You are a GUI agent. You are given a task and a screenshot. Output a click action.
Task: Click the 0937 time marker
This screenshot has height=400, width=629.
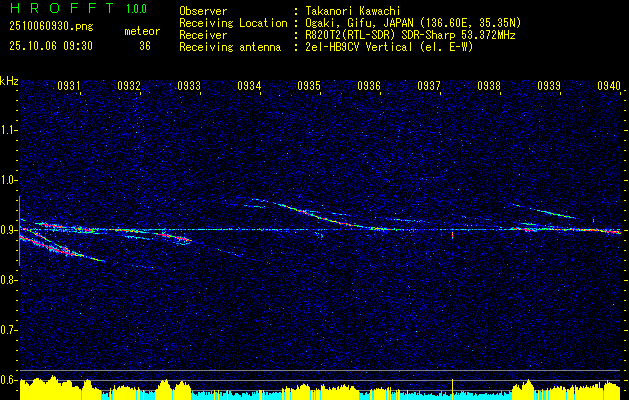click(429, 86)
